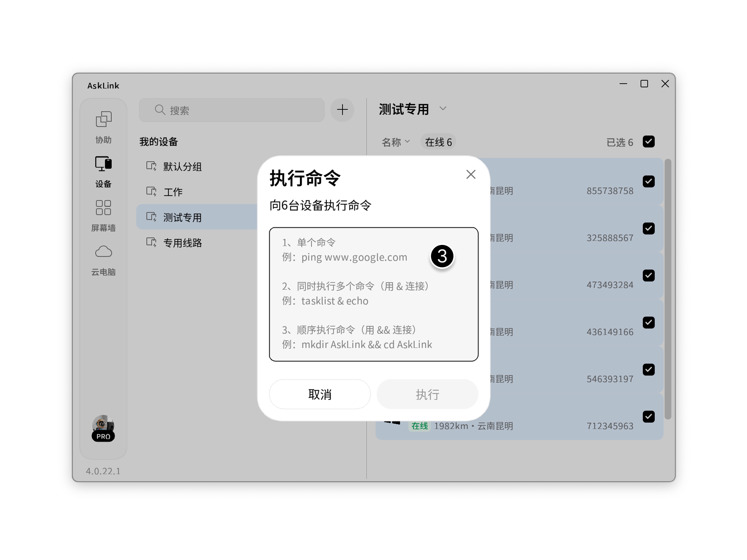Uncheck device 855738758's selection checkbox

pyautogui.click(x=649, y=181)
